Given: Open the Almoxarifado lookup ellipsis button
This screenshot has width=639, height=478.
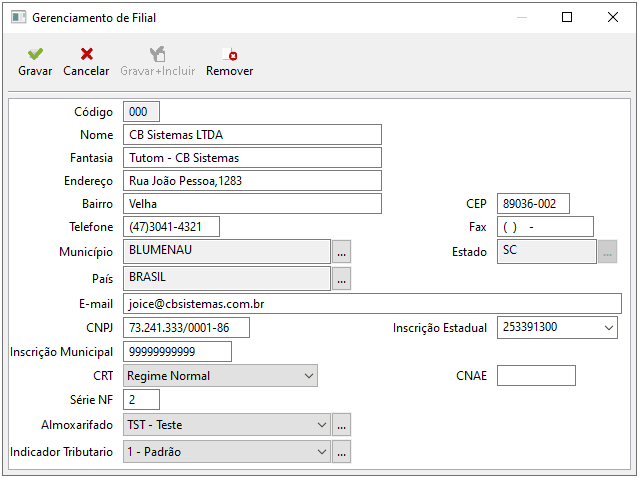Looking at the screenshot, I should coord(342,425).
